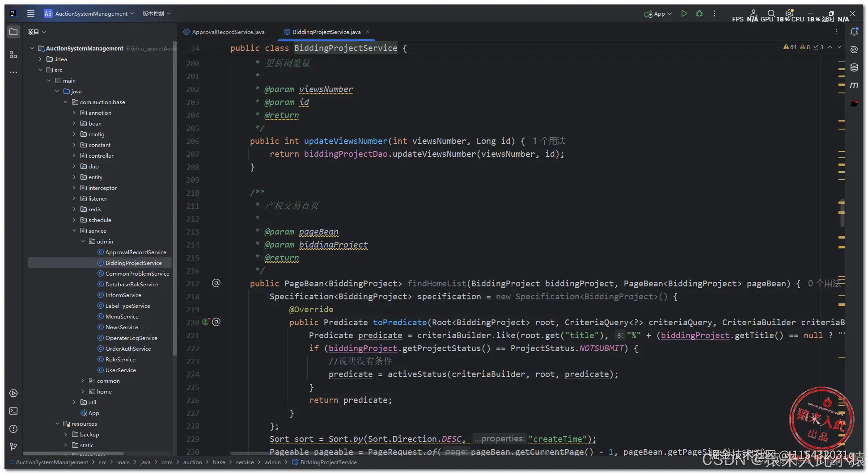Select DatabaseBakService class file
The height and width of the screenshot is (474, 868).
(128, 284)
